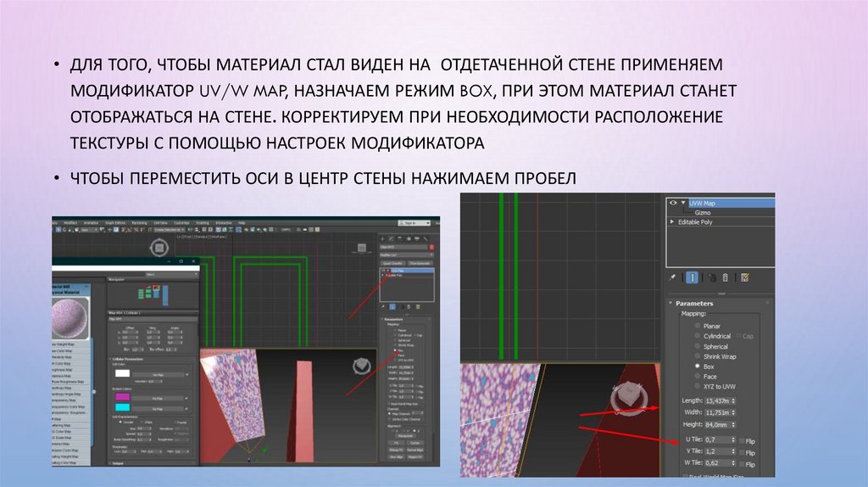Open Scripting menu in left screenshot
This screenshot has width=868, height=487.
coord(203,223)
